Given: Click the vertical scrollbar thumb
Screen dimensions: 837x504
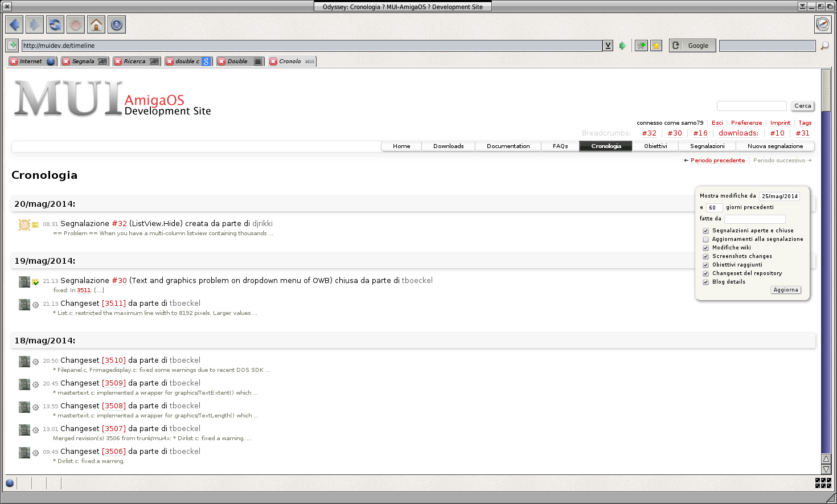Looking at the screenshot, I should tap(826, 91).
